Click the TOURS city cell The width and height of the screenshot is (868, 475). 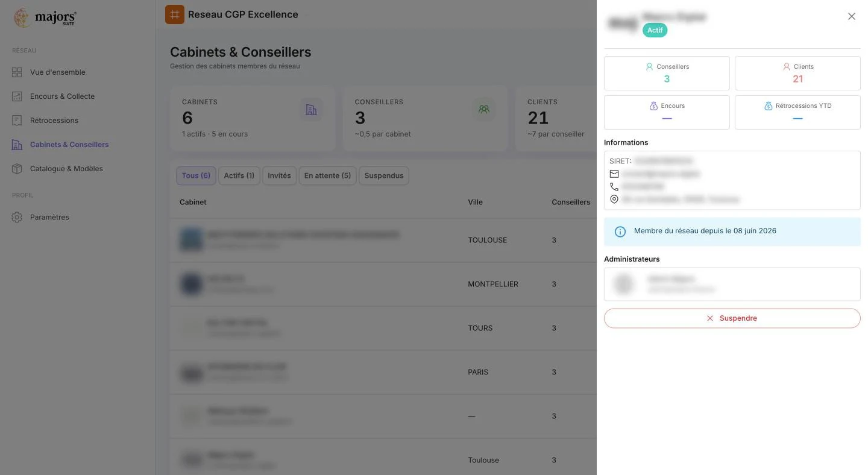[480, 328]
